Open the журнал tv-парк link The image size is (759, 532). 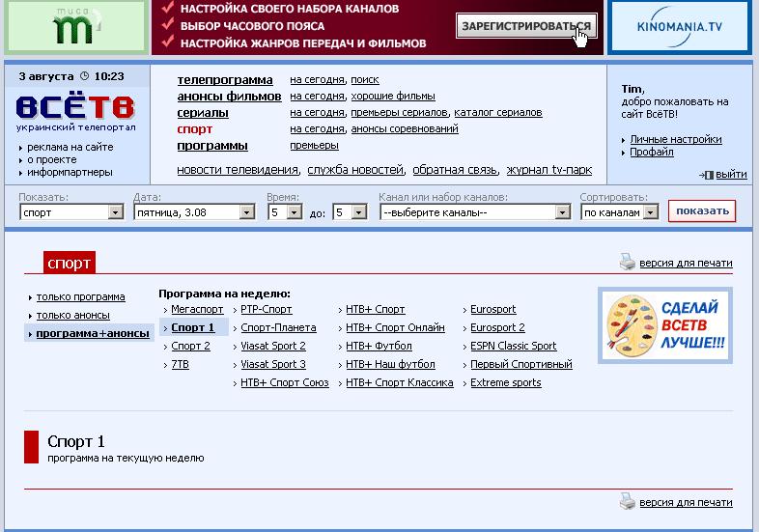coord(549,170)
